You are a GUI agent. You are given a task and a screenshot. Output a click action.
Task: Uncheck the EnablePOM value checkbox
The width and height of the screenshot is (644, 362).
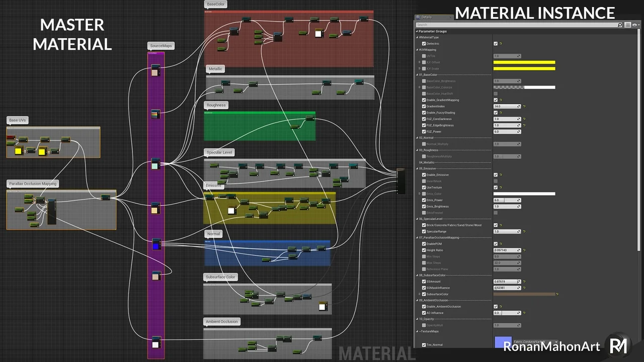pos(496,244)
